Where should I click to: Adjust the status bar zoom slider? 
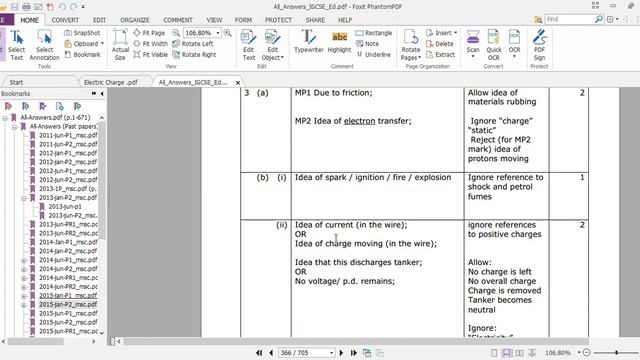pos(616,353)
